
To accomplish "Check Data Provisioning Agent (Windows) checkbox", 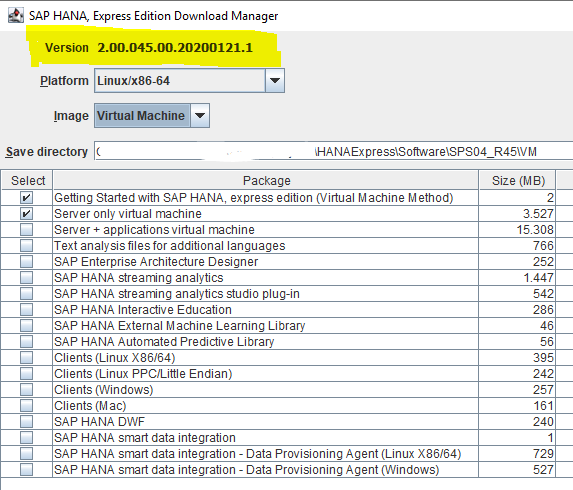I will pos(26,470).
